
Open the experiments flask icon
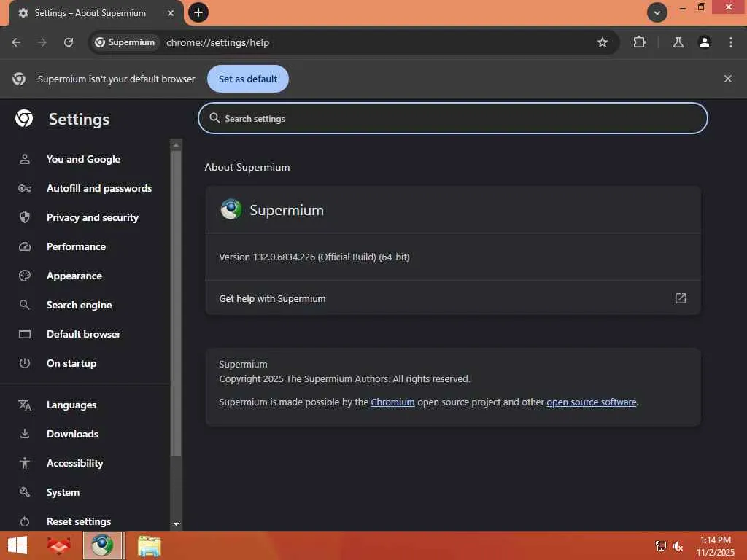(x=678, y=42)
